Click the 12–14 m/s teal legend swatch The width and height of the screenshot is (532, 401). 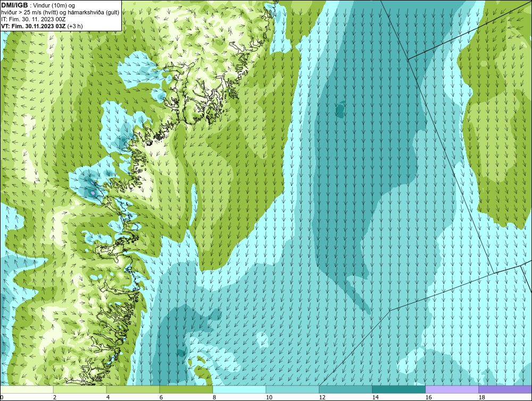(346, 389)
